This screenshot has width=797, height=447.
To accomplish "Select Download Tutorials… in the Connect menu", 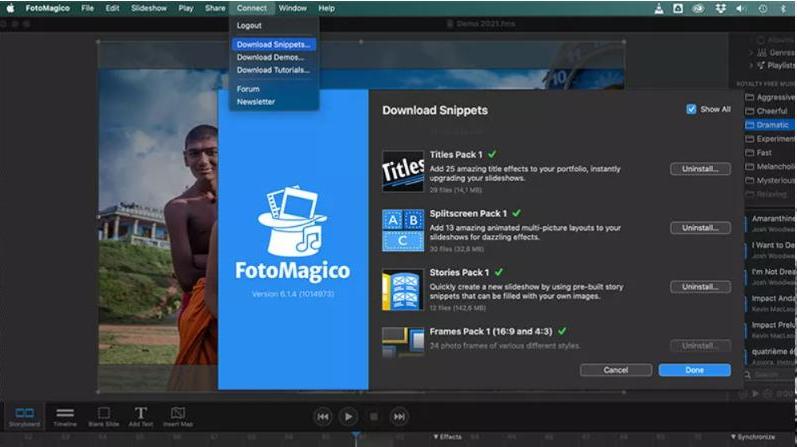I will click(273, 70).
